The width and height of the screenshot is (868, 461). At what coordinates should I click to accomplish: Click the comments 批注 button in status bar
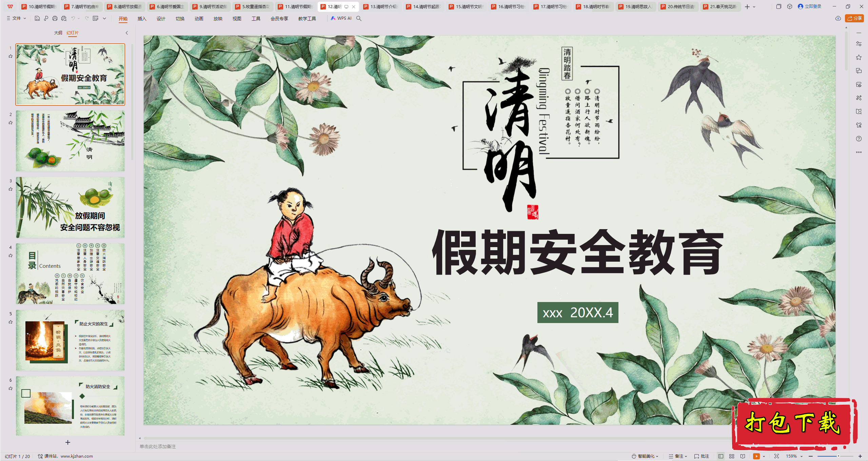pos(702,456)
